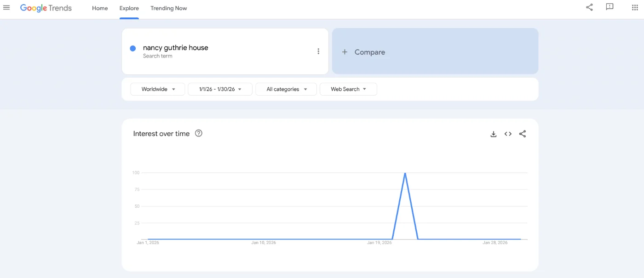This screenshot has width=644, height=278.
Task: Expand the All categories dropdown
Action: click(286, 89)
